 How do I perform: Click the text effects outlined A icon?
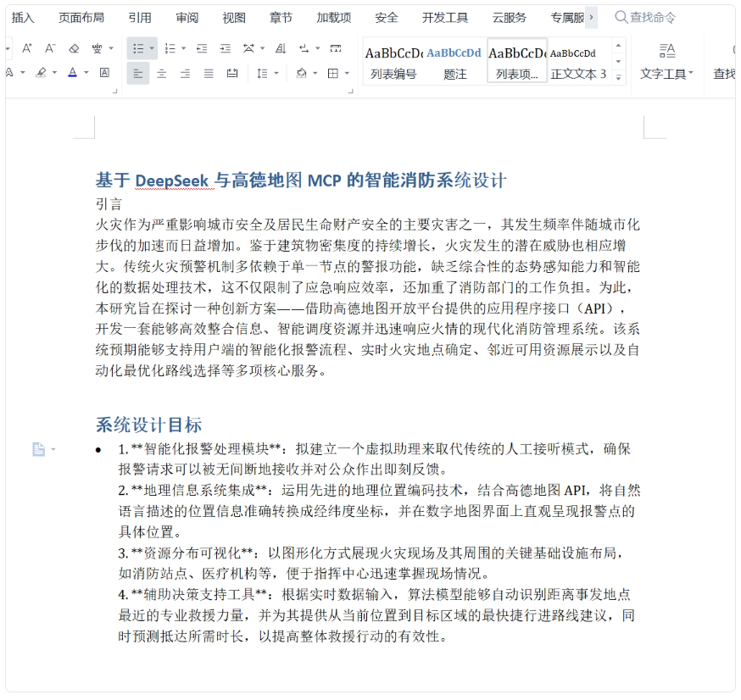pos(9,73)
